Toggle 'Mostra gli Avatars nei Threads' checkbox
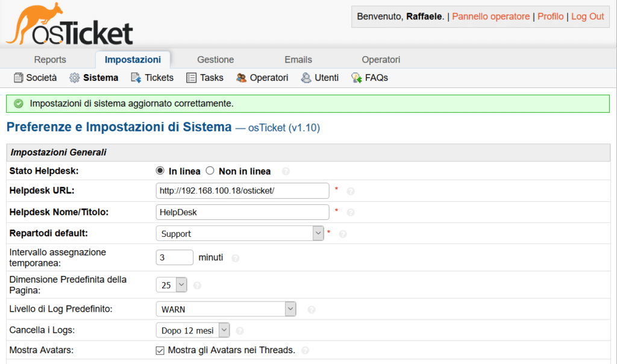617x364 pixels. pyautogui.click(x=160, y=350)
